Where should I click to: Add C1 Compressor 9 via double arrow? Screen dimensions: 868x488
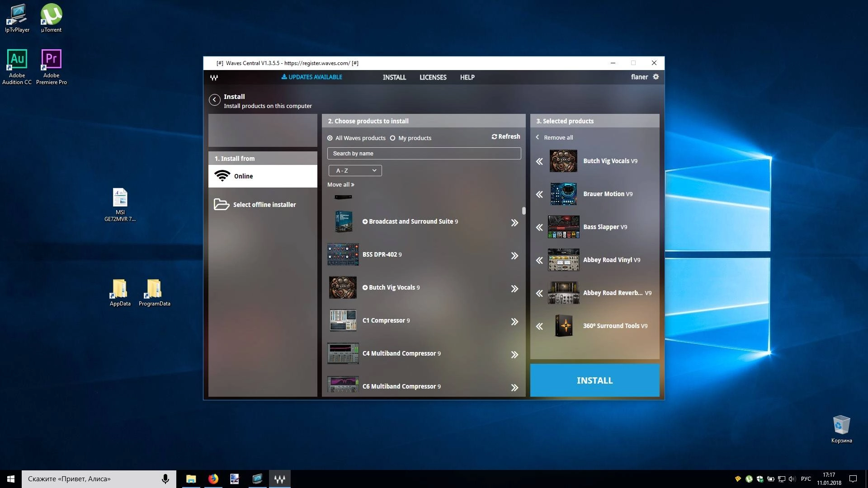pyautogui.click(x=514, y=322)
